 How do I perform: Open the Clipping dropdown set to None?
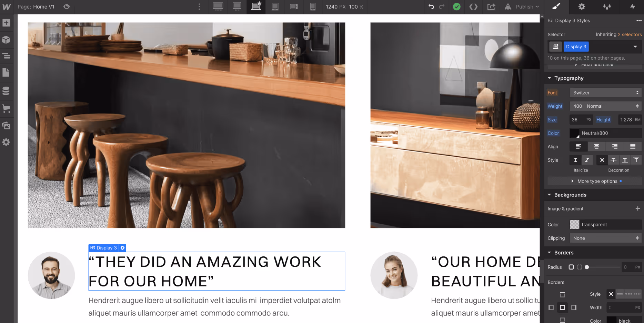click(x=605, y=238)
